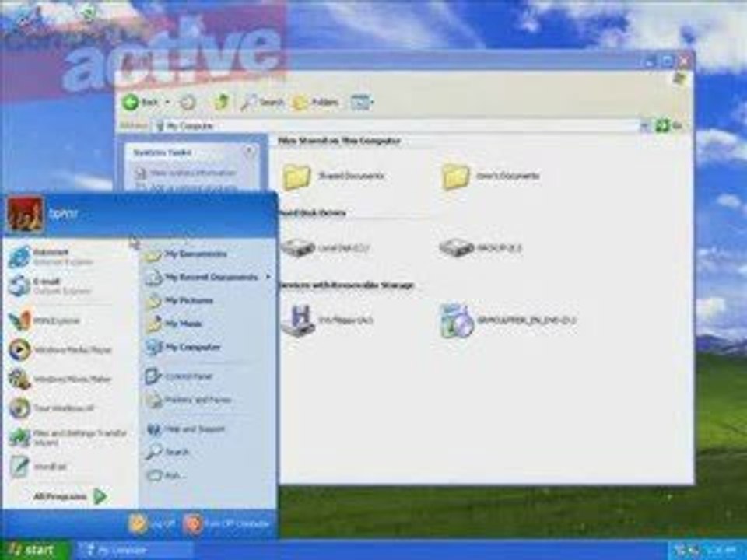Image resolution: width=747 pixels, height=560 pixels.
Task: Open Help and Support
Action: pyautogui.click(x=185, y=429)
